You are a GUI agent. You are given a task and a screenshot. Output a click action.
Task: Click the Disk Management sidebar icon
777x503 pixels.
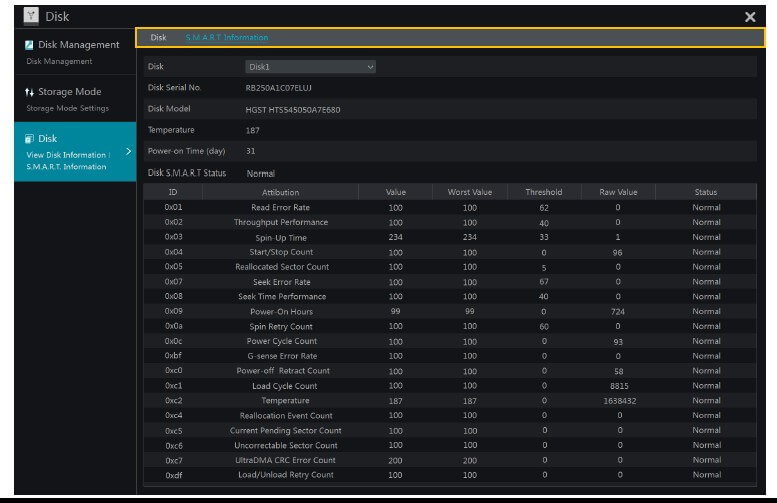(x=29, y=45)
